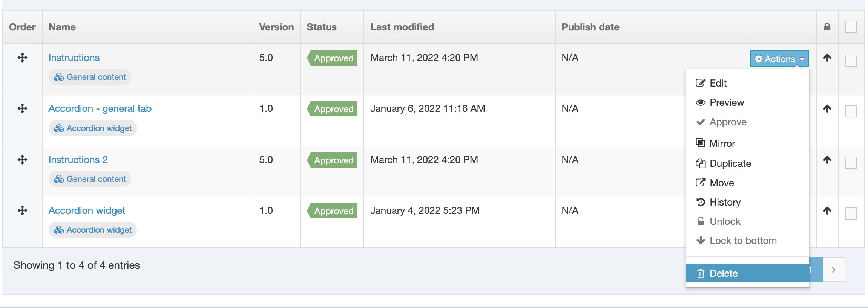Open the Accordion - general tab link
Viewport: 868px width, 308px height.
[x=100, y=108]
